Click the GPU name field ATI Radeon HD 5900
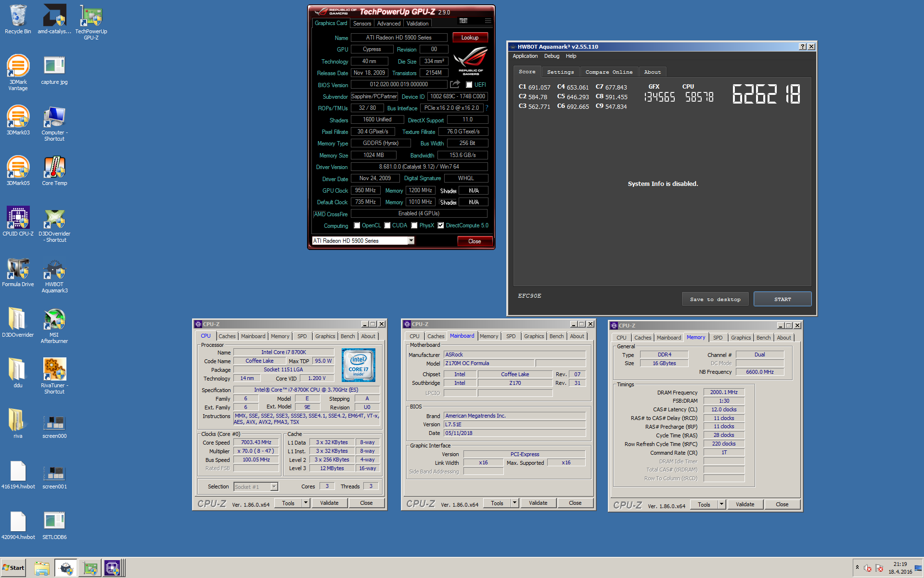 pos(399,38)
